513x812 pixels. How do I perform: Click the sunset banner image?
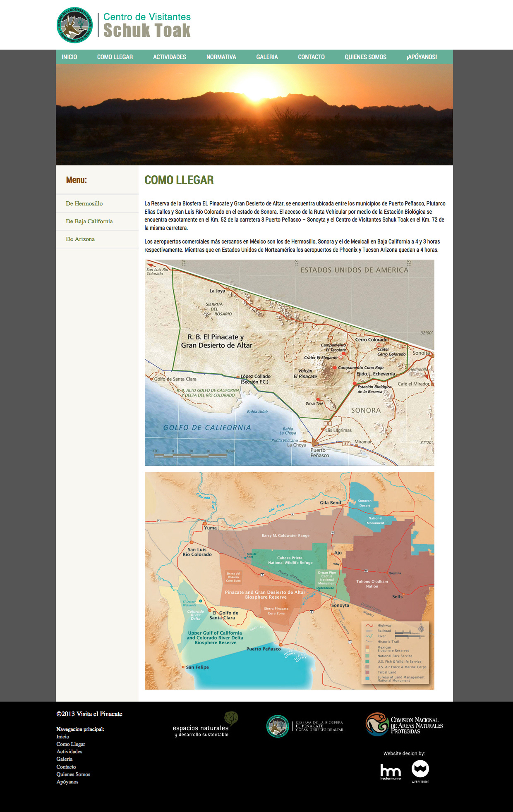coord(254,115)
